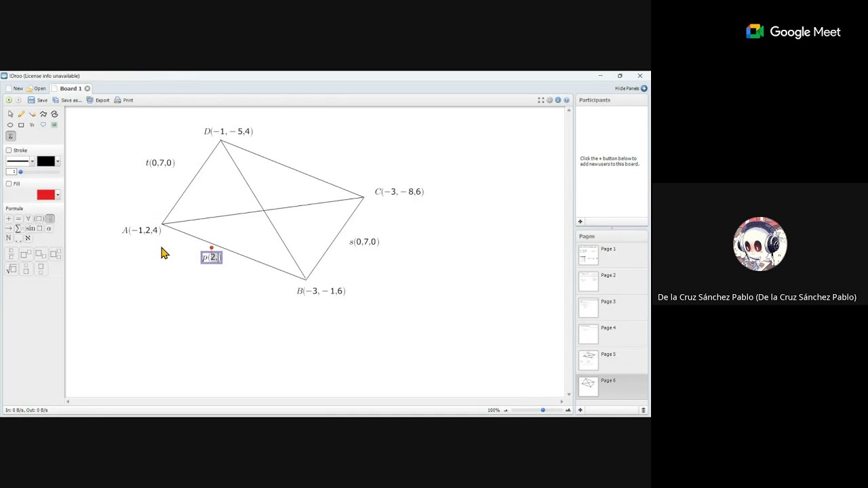Viewport: 868px width, 488px height.
Task: Open the Page 5 thumbnail
Action: point(589,360)
